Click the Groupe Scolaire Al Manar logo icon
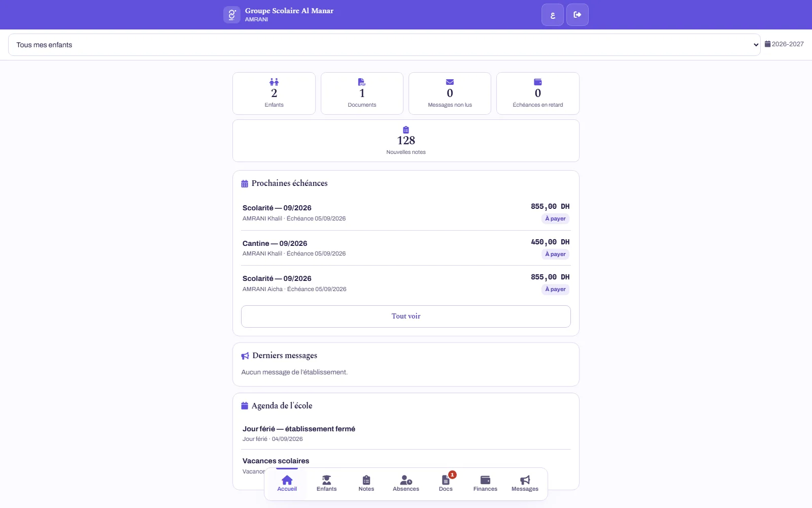 tap(231, 15)
